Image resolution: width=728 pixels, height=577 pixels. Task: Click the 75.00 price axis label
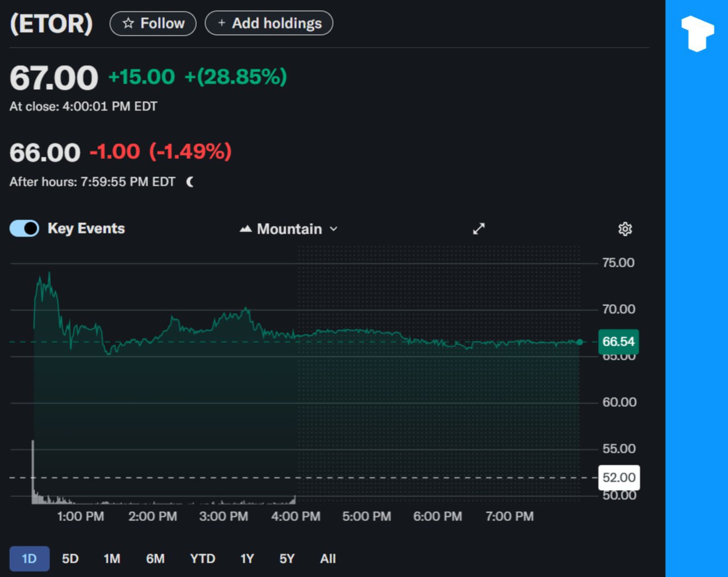(618, 263)
